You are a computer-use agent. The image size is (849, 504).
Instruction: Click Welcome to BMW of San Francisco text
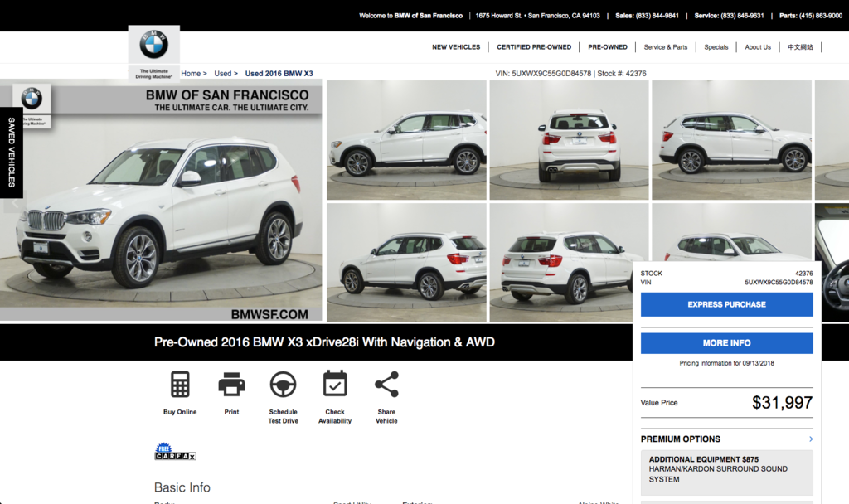[411, 16]
